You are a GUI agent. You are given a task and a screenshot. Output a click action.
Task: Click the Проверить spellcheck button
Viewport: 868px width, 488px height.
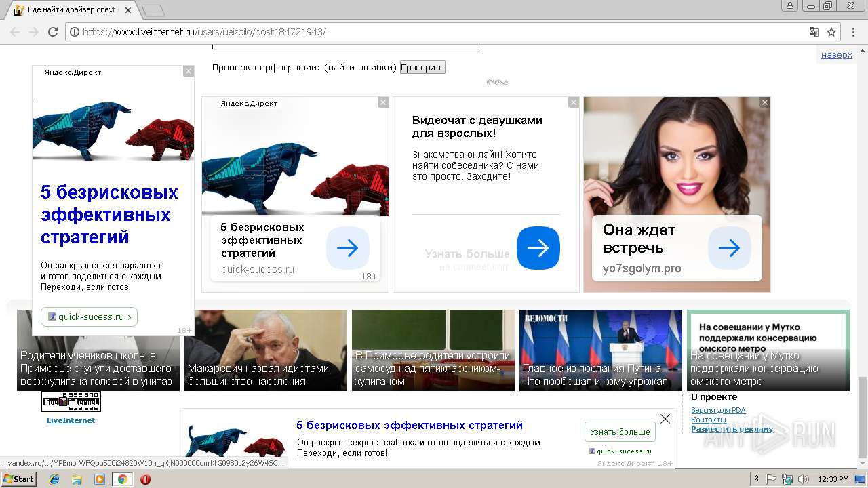point(422,67)
